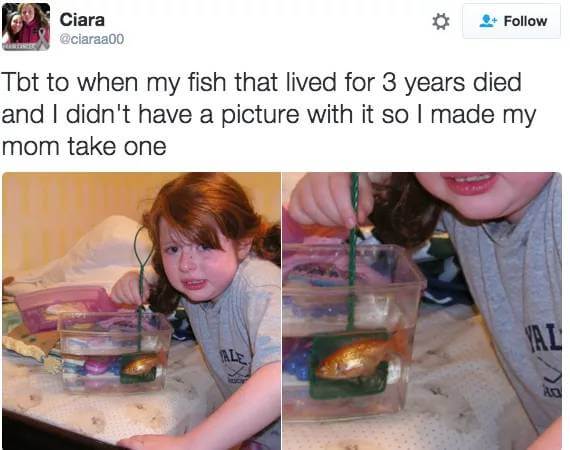
Task: Click the smiling mouth in right photo
Action: pyautogui.click(x=469, y=182)
